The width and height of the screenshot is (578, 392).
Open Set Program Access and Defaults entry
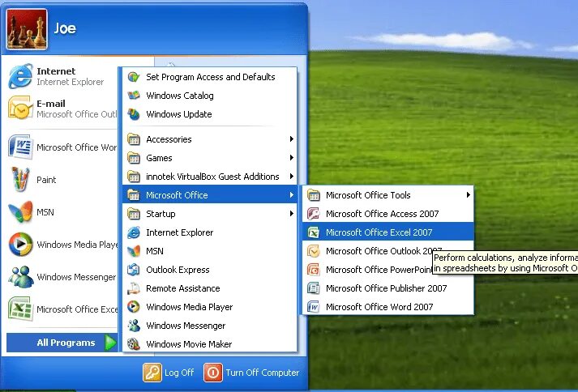click(209, 77)
